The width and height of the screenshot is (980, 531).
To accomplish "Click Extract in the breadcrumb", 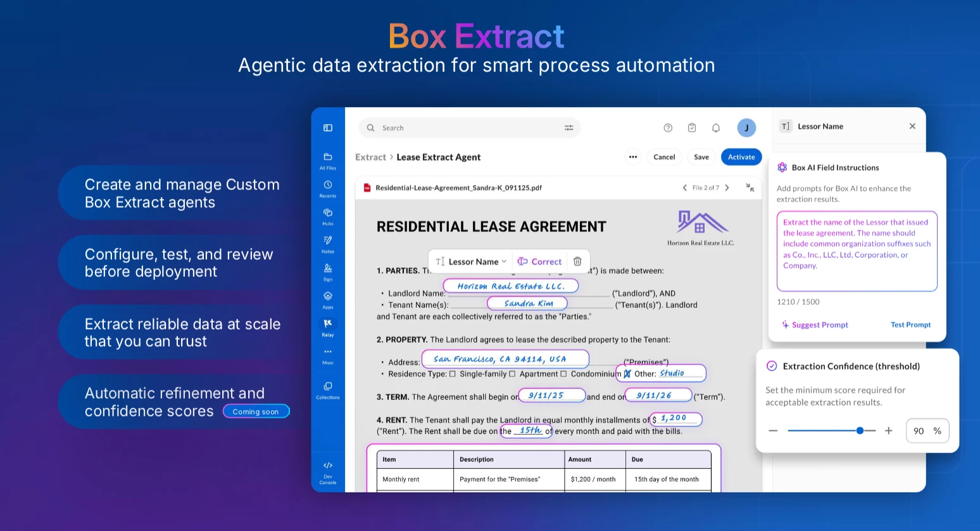I will pos(370,157).
